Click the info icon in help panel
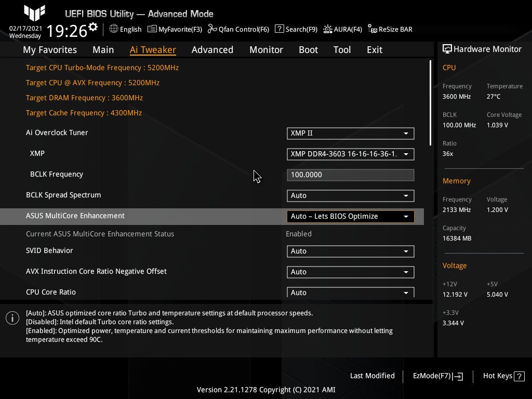Image resolution: width=532 pixels, height=399 pixels. pyautogui.click(x=12, y=318)
